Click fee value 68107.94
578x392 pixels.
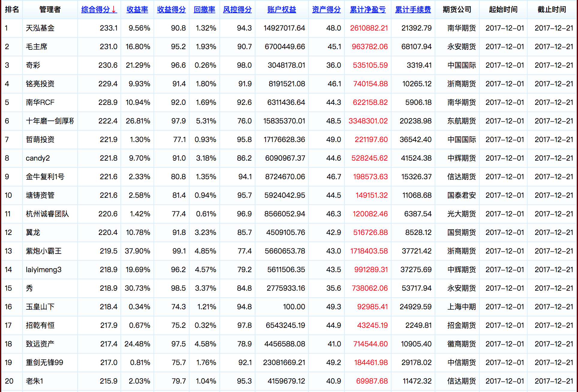pyautogui.click(x=417, y=47)
